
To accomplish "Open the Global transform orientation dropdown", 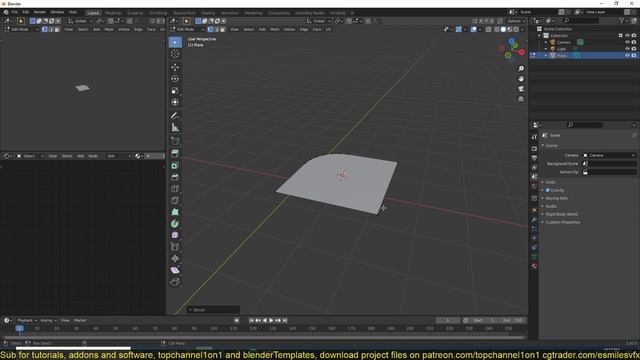I will point(318,21).
